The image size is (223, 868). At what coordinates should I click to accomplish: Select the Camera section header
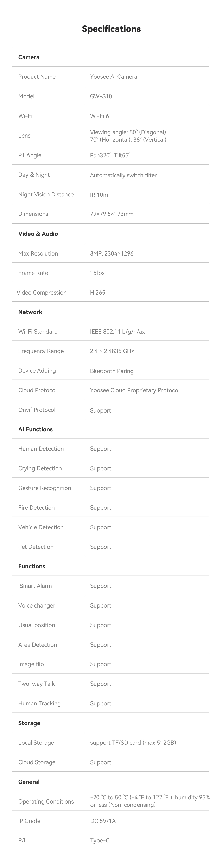29,57
